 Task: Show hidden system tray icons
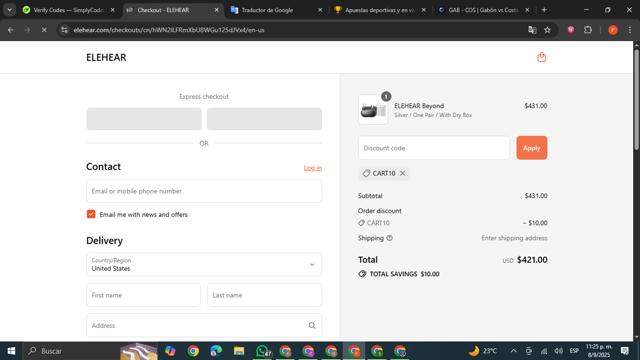(513, 351)
